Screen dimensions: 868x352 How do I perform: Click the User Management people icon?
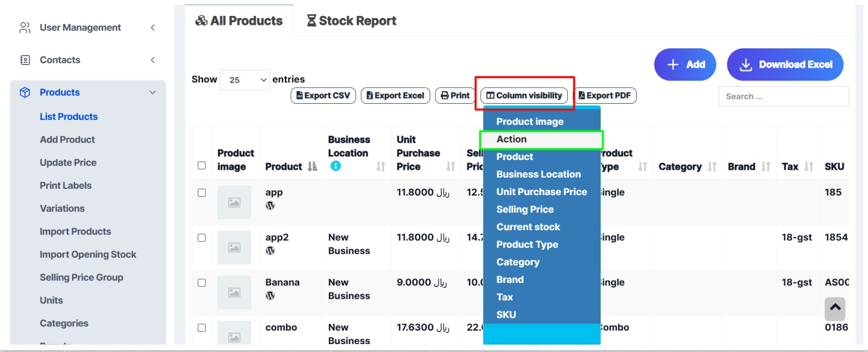pyautogui.click(x=25, y=28)
